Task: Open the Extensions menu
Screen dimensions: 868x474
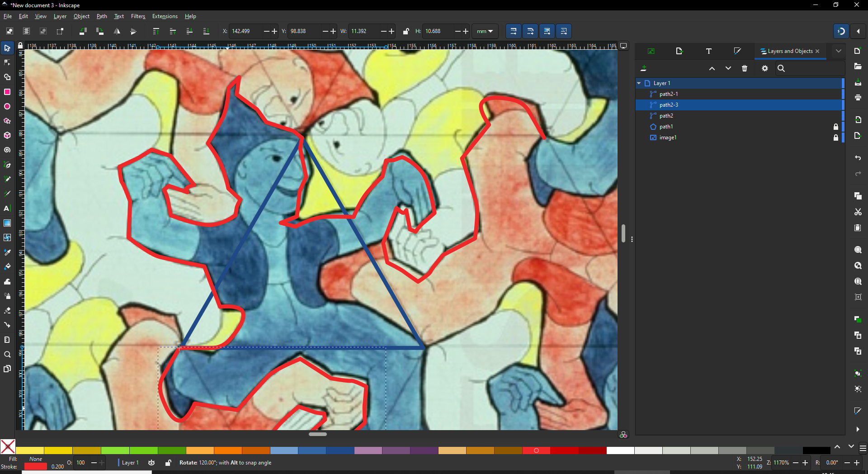Action: (165, 16)
